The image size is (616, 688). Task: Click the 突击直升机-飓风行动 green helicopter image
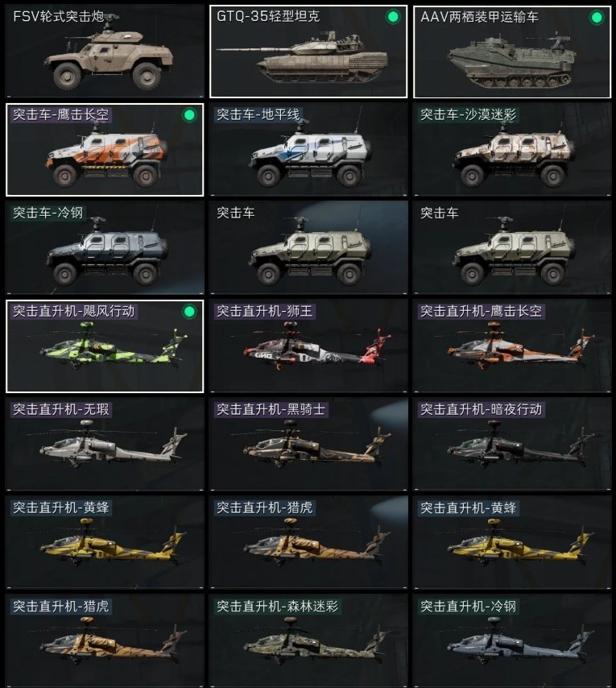[114, 345]
